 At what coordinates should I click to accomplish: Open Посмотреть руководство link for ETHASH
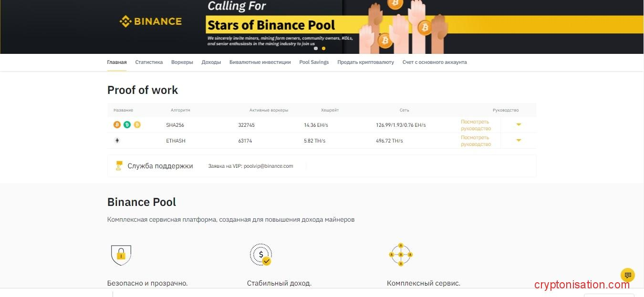click(476, 141)
